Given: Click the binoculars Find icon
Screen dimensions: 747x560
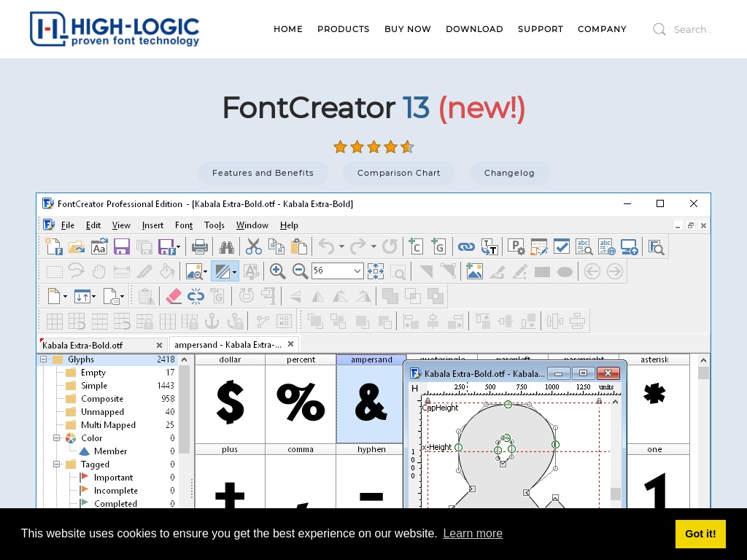Looking at the screenshot, I should 227,246.
